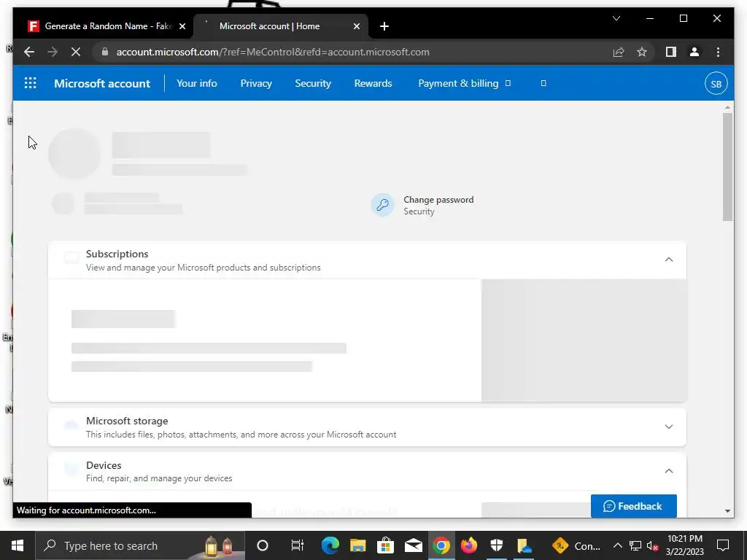Open Chrome's three-dot menu
This screenshot has height=560, width=747.
tap(718, 52)
